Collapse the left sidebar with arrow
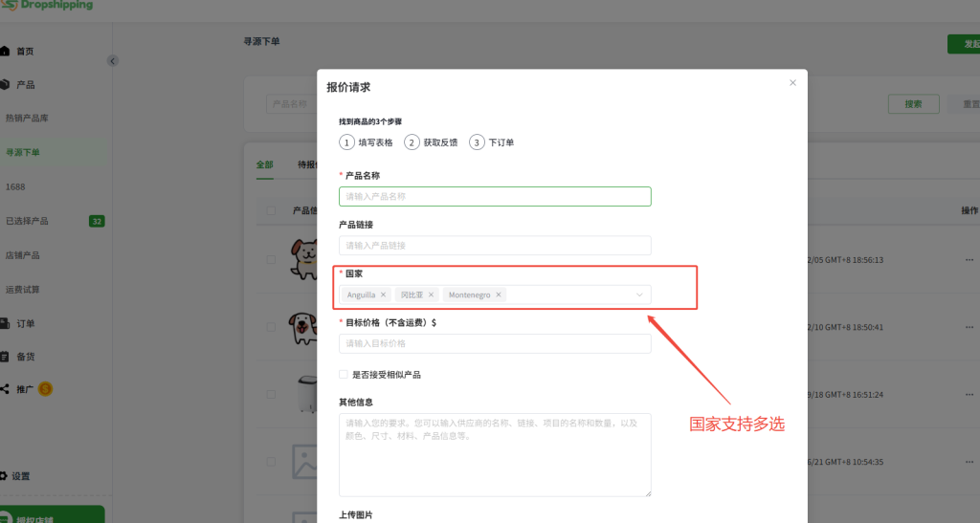The image size is (980, 523). coord(113,60)
